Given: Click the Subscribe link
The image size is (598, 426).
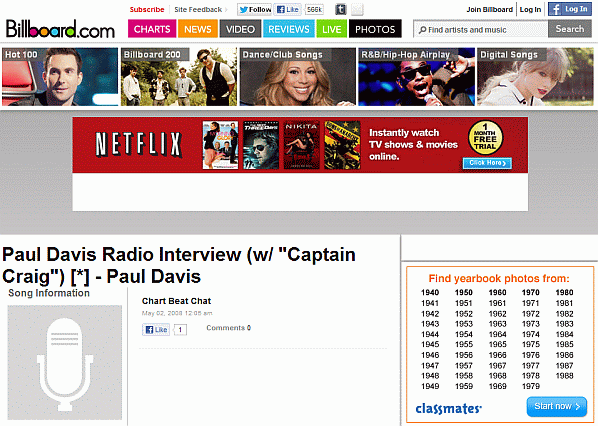Looking at the screenshot, I should (147, 10).
